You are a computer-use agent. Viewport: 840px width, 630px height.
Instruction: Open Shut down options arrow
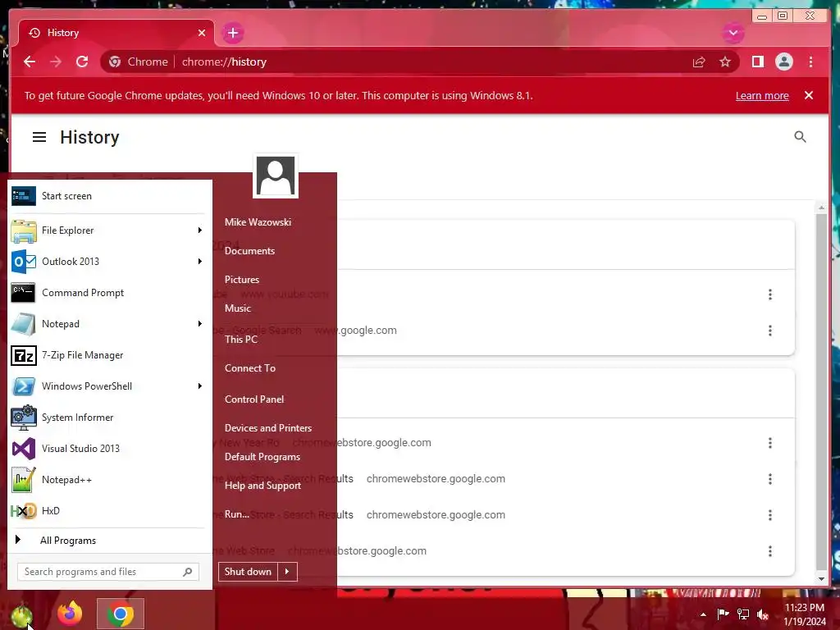[288, 572]
